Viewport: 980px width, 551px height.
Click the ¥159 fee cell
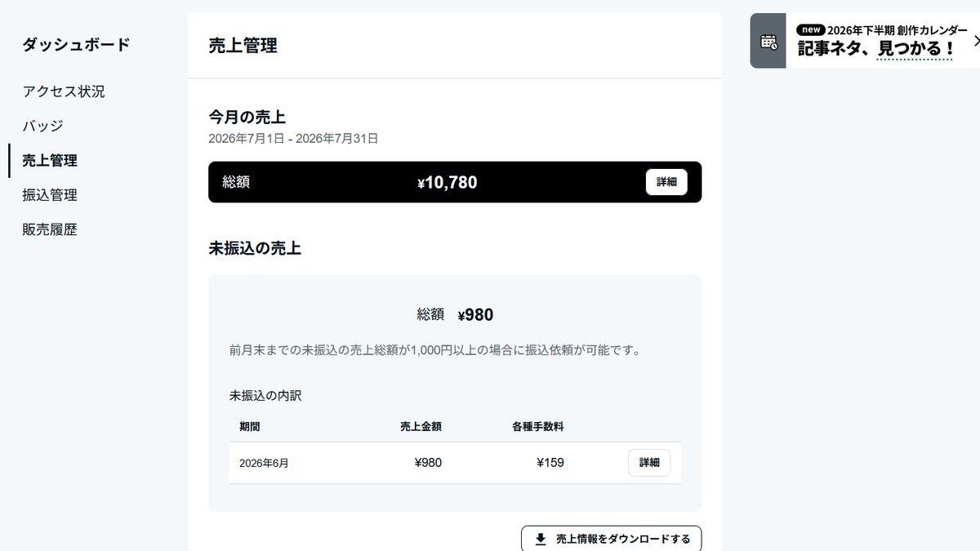(x=550, y=463)
